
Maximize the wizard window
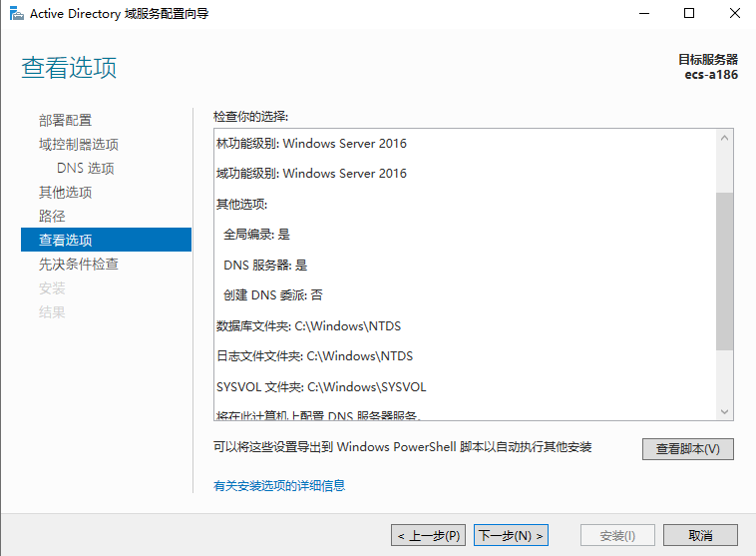click(x=689, y=14)
